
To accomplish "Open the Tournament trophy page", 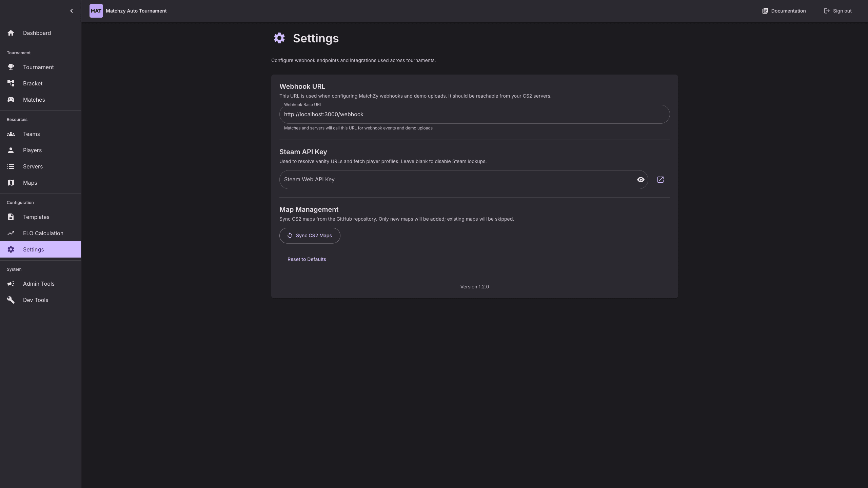I will pos(11,67).
